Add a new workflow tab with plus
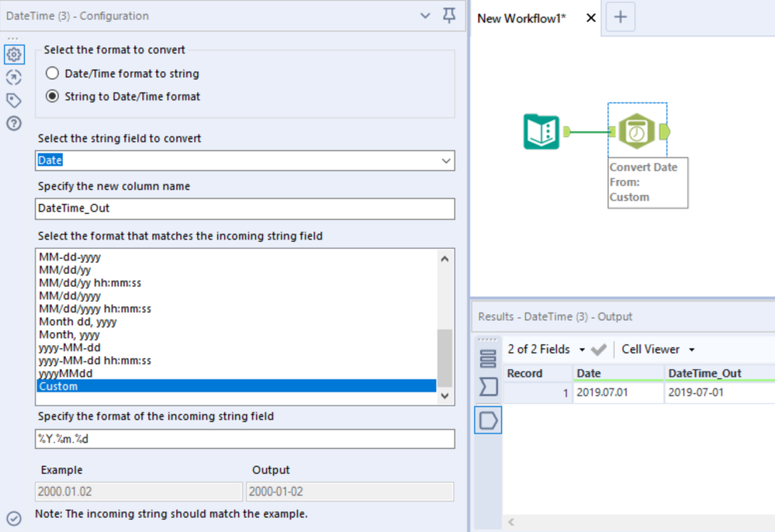Screen dimensions: 775x532 tap(621, 17)
